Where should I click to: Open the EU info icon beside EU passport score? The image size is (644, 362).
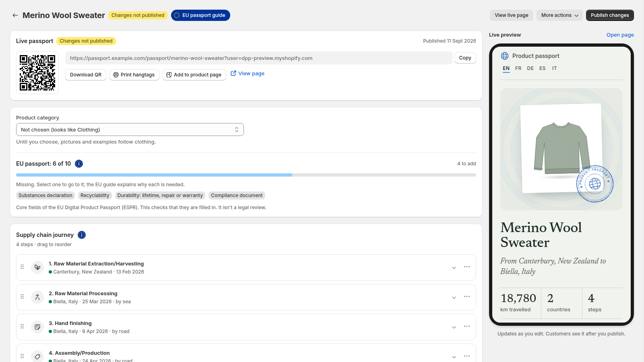tap(79, 164)
